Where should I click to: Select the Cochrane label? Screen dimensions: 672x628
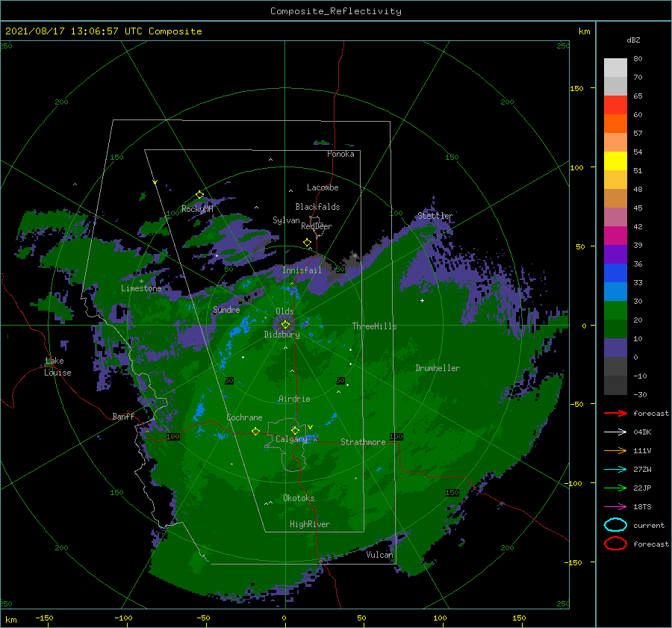point(244,417)
